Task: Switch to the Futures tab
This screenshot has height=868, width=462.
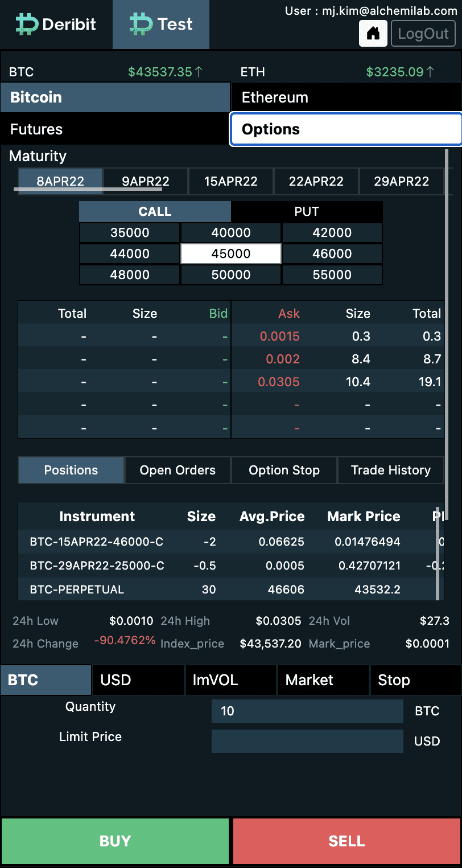Action: click(x=115, y=129)
